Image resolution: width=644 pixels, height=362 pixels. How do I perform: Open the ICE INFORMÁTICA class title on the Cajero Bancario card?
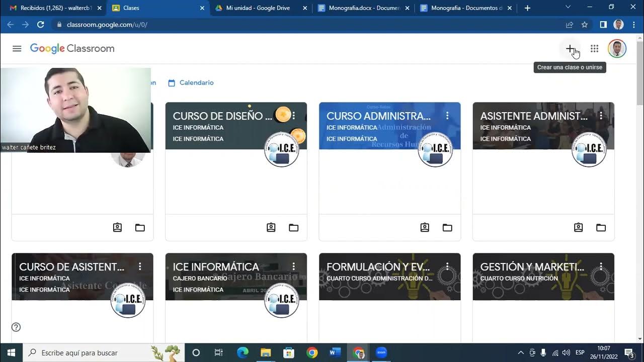point(216,267)
